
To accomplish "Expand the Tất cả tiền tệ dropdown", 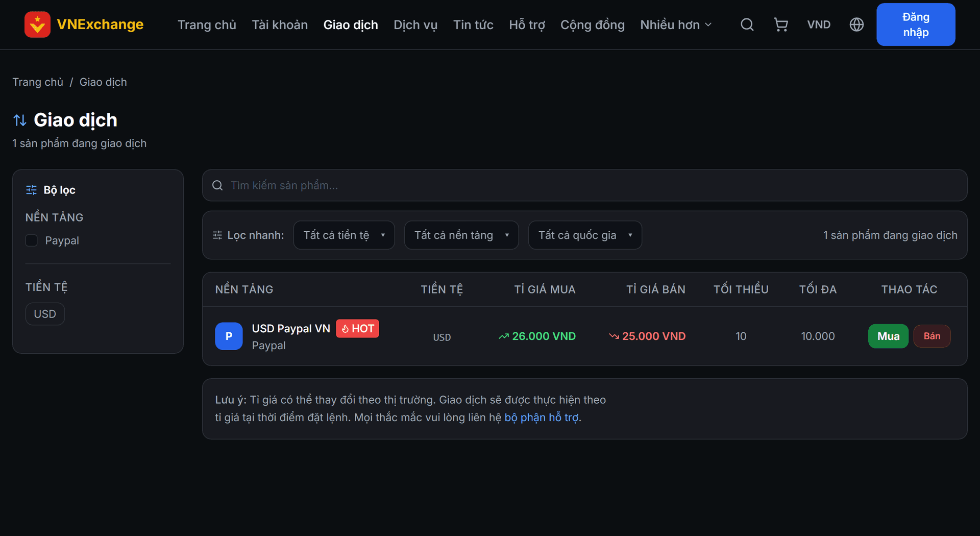I will point(344,235).
